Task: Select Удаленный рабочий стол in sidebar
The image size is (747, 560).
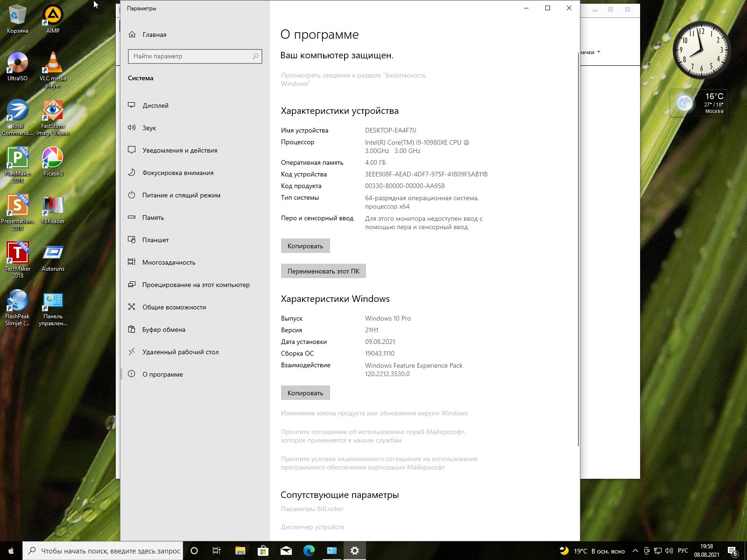Action: point(195,352)
